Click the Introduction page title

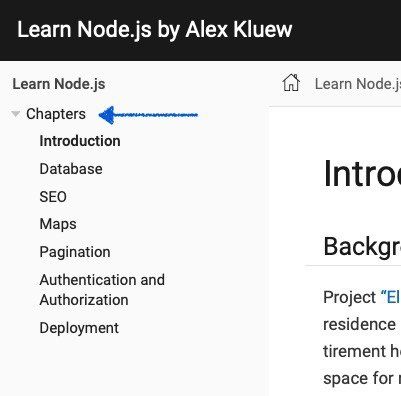coord(362,173)
